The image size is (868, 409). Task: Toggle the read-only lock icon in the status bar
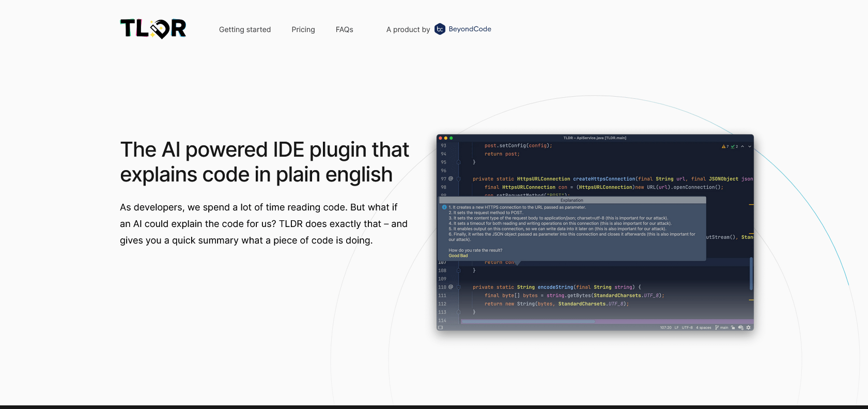click(x=733, y=327)
